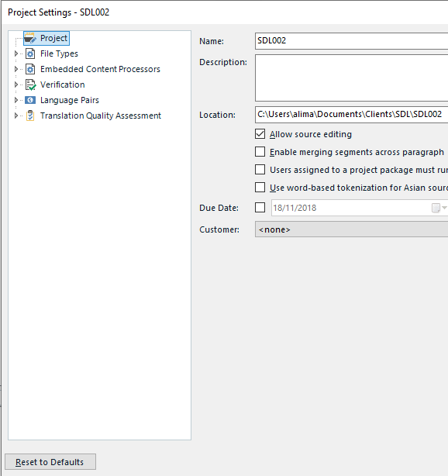Select Translation Quality Assessment tree entry
The height and width of the screenshot is (476, 448).
click(x=101, y=116)
